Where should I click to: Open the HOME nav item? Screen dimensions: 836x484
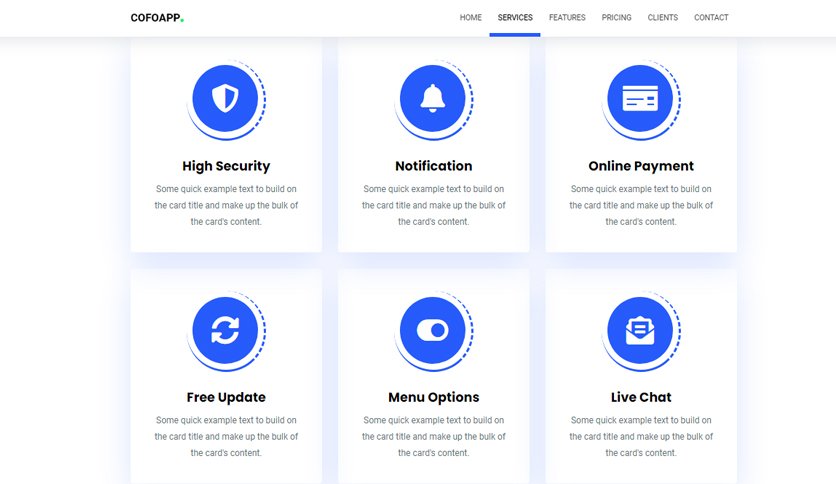click(x=471, y=18)
